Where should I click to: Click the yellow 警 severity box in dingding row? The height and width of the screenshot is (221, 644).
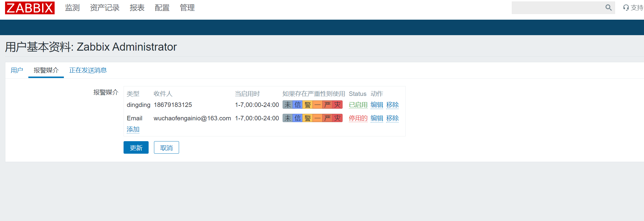[x=308, y=105]
